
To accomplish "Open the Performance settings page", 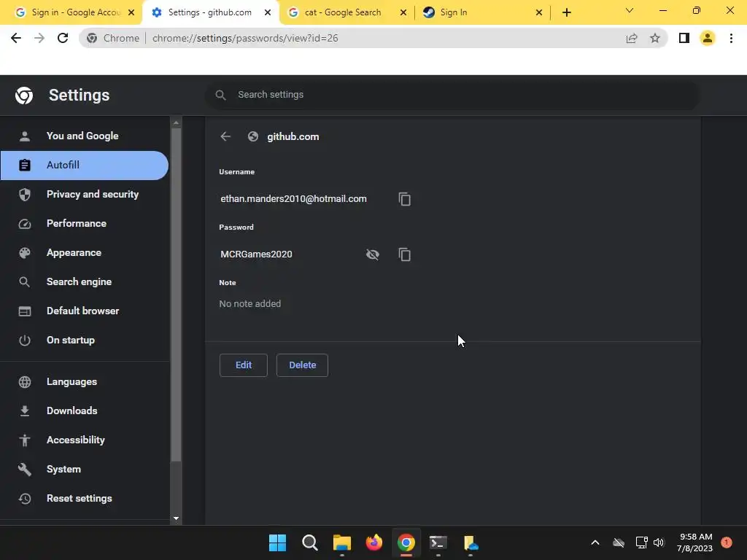I will [x=85, y=223].
